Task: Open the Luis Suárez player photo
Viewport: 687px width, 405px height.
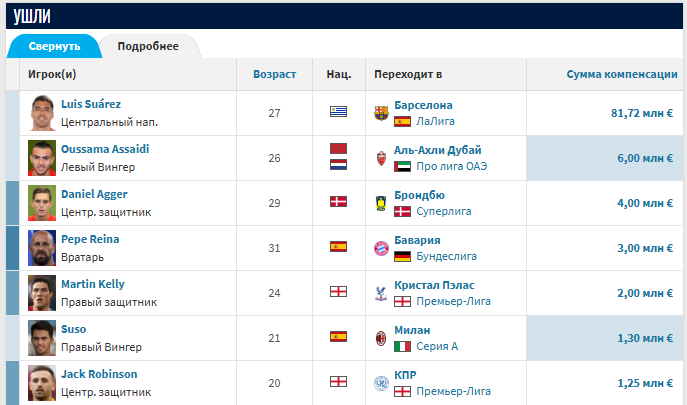Action: pos(42,113)
